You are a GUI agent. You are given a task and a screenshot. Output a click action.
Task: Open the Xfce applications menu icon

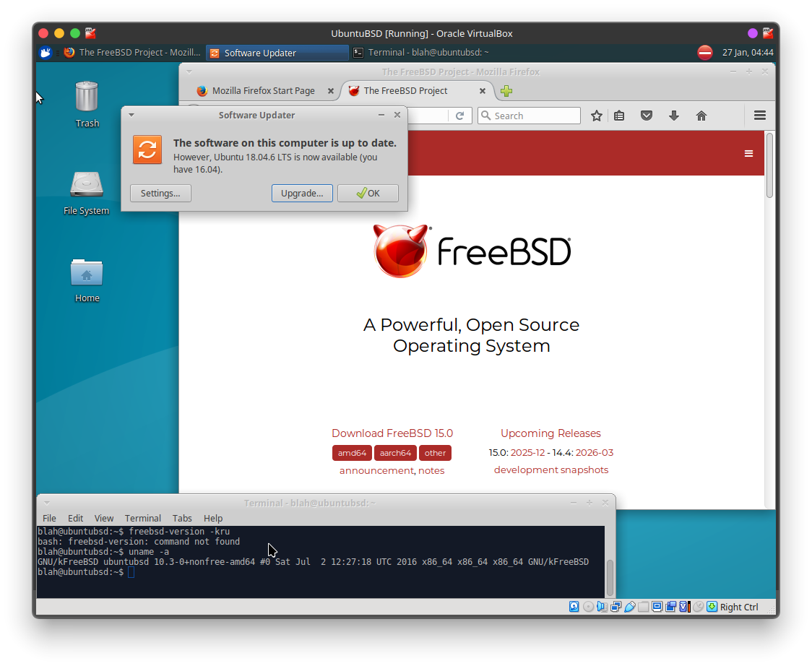coord(46,52)
